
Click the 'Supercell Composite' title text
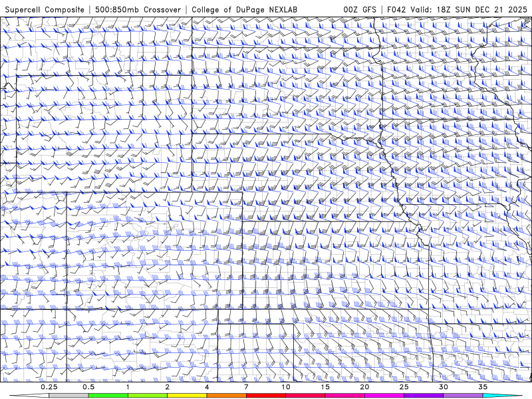(45, 9)
